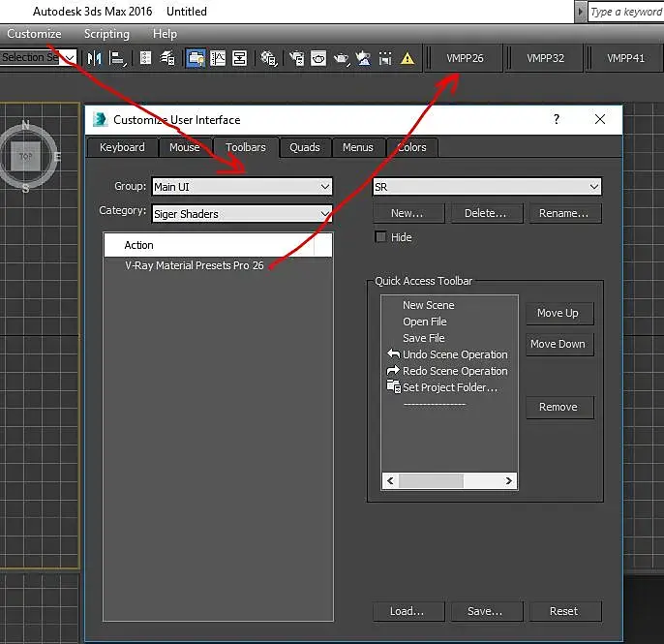The image size is (664, 644).
Task: Open the Curve Editor icon
Action: (x=218, y=58)
